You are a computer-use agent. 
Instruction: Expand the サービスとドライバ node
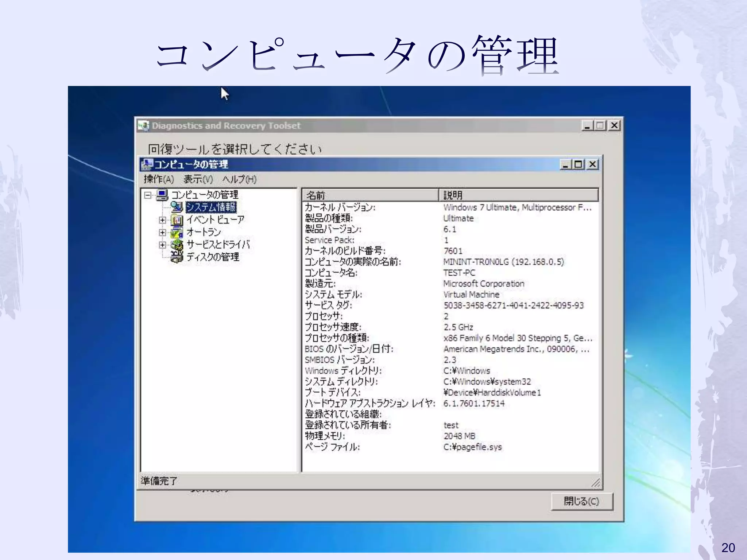[x=162, y=245]
